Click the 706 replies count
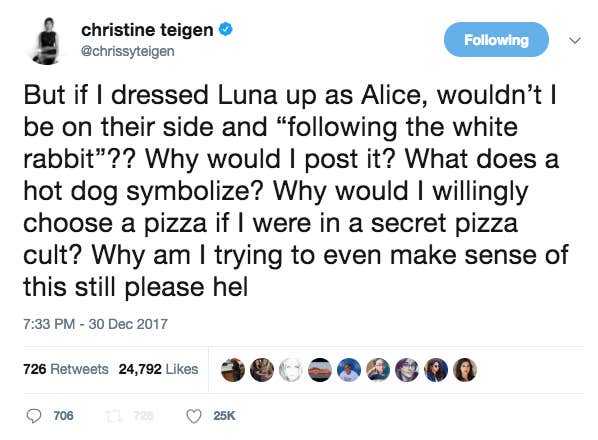 coord(63,416)
